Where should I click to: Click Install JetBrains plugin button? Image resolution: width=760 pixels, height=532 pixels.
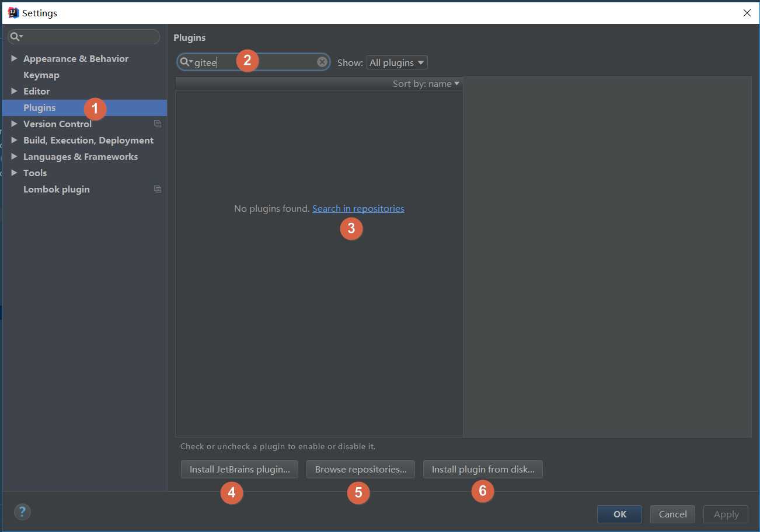point(239,470)
